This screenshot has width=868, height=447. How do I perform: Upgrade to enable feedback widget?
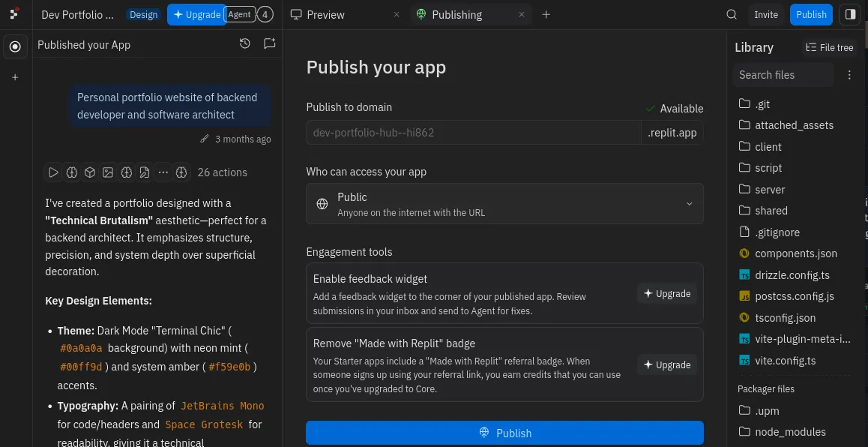(666, 293)
